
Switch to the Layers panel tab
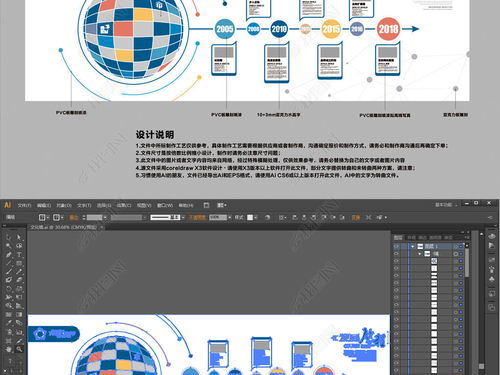pyautogui.click(x=398, y=237)
